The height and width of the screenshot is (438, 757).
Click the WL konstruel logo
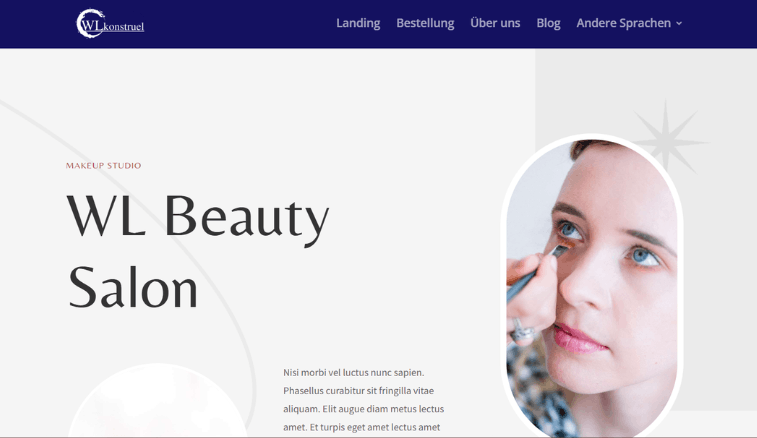coord(110,23)
